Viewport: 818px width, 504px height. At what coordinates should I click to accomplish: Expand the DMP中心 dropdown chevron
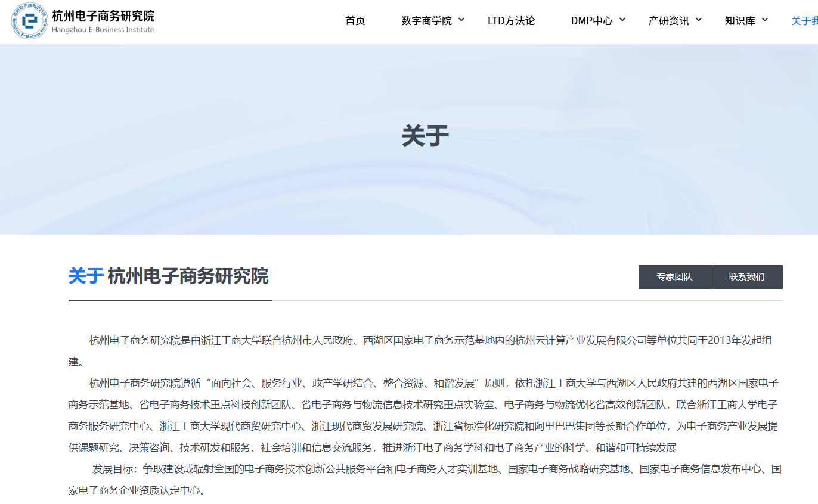coord(622,20)
